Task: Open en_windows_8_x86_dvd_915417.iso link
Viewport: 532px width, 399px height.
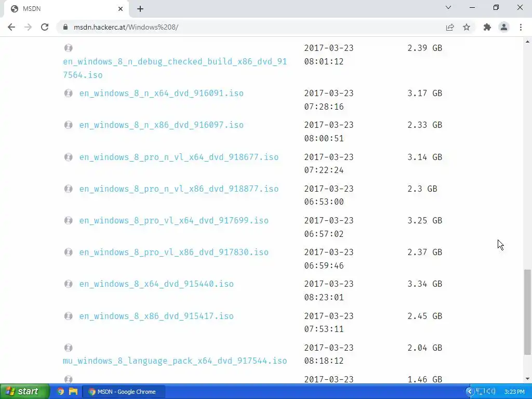Action: pyautogui.click(x=156, y=316)
